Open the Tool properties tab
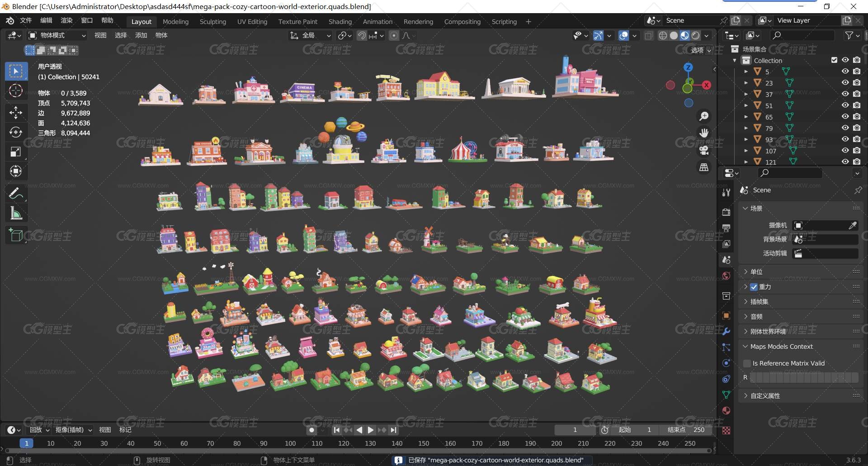The height and width of the screenshot is (466, 868). tap(726, 192)
